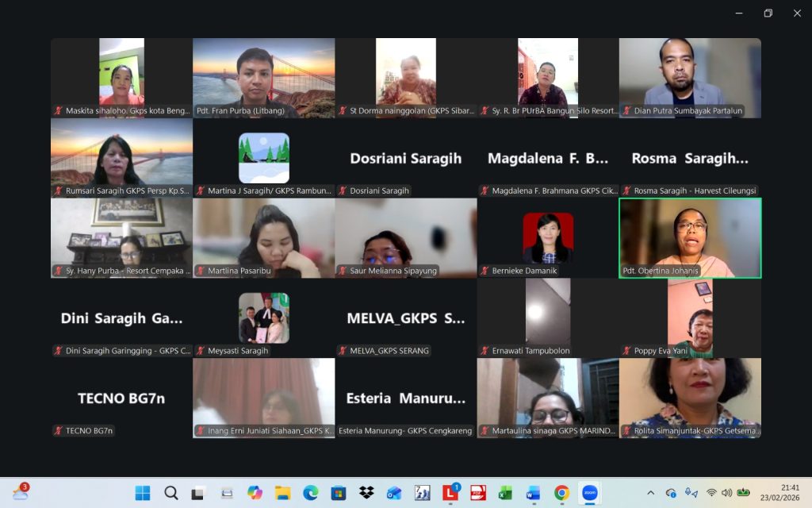Click muted mic icon on Poppy Eva Yani

click(626, 351)
